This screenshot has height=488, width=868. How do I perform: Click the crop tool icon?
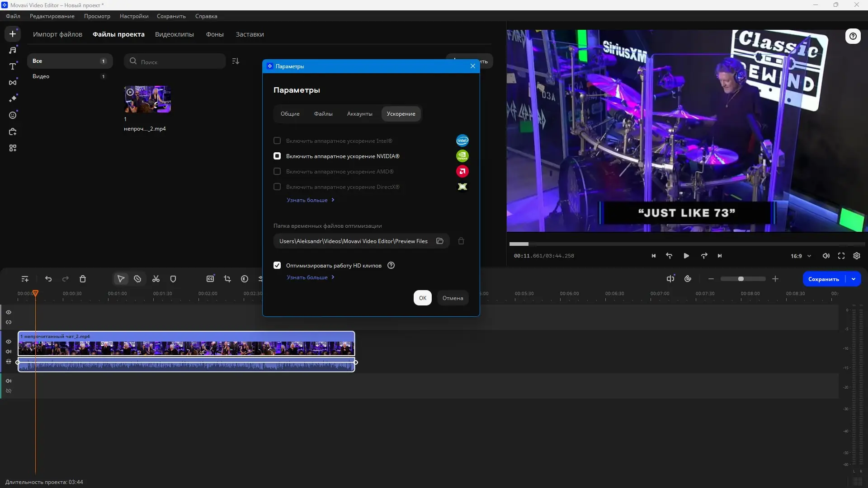click(227, 279)
